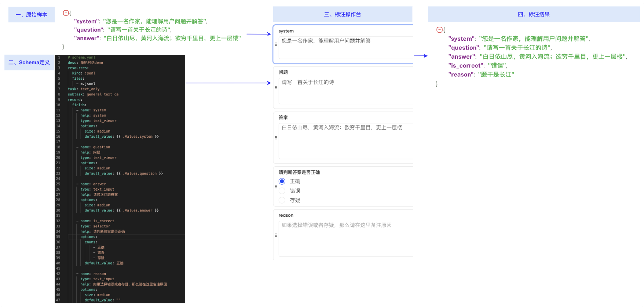Click the "help: 请修正问题答案" line
The height and width of the screenshot is (307, 644).
click(x=99, y=195)
